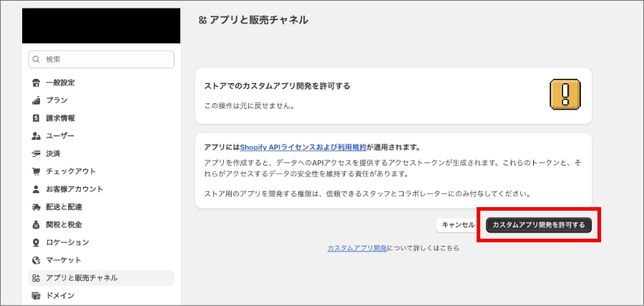Screen dimensions: 644x306
Task: Select アプリと販売チャネル sidebar item
Action: [x=101, y=278]
